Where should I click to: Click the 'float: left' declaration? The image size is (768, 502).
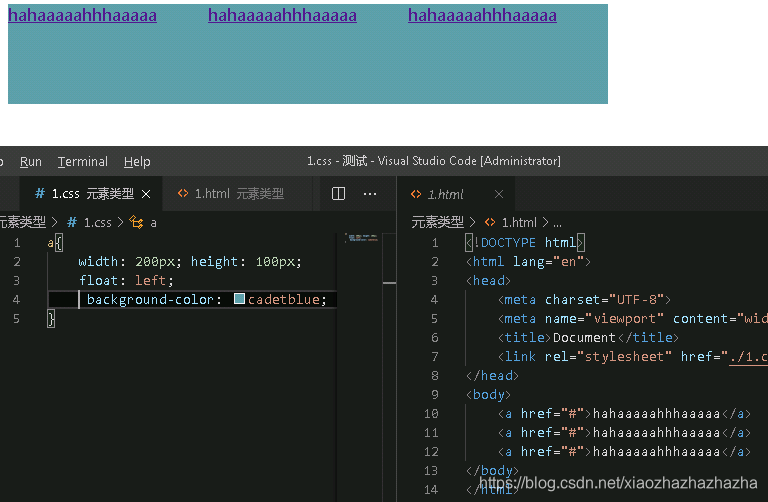click(126, 281)
